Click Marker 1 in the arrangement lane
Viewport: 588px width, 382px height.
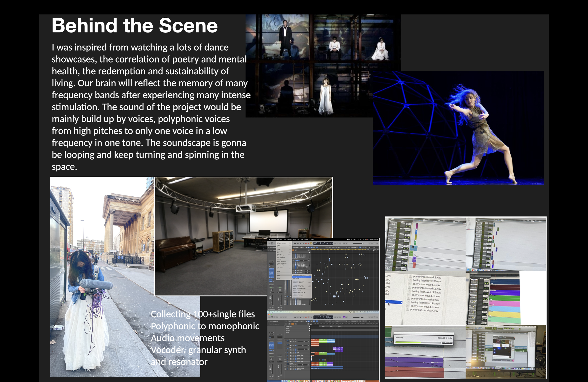323,326
